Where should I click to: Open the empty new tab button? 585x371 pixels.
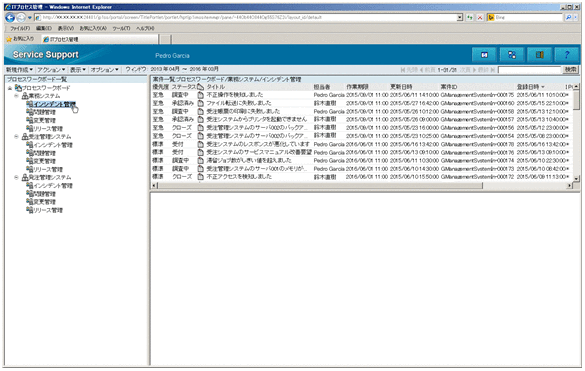pos(166,39)
